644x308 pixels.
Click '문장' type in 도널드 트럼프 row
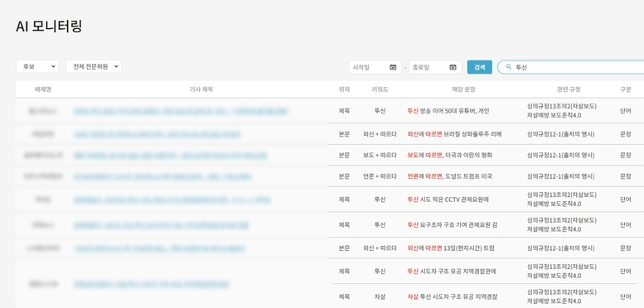[x=625, y=176]
